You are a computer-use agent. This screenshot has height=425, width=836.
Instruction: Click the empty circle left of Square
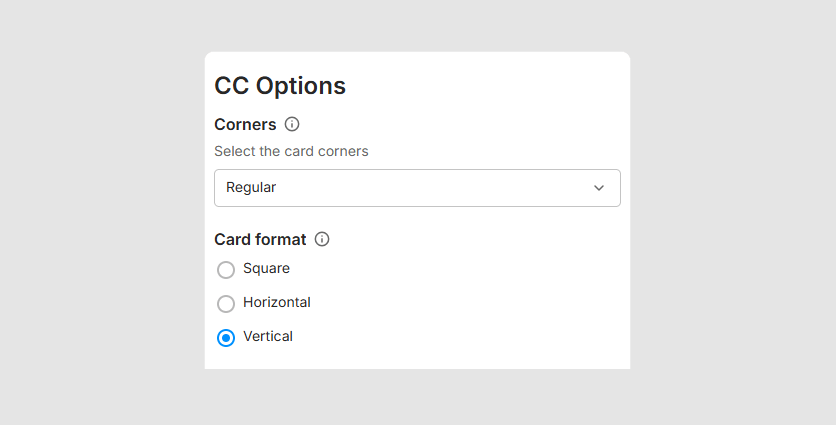tap(226, 269)
